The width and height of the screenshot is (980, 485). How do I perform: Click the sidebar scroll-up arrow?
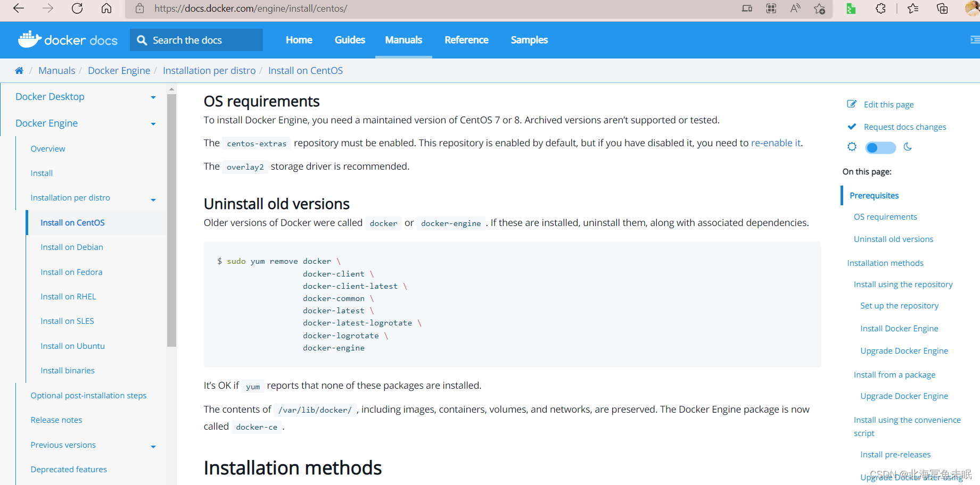click(x=171, y=89)
